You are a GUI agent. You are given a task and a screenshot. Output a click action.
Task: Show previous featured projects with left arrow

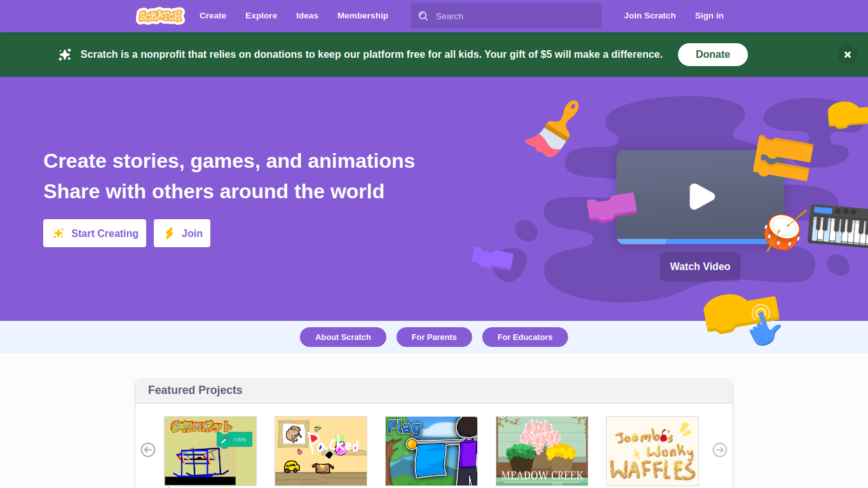pos(148,450)
